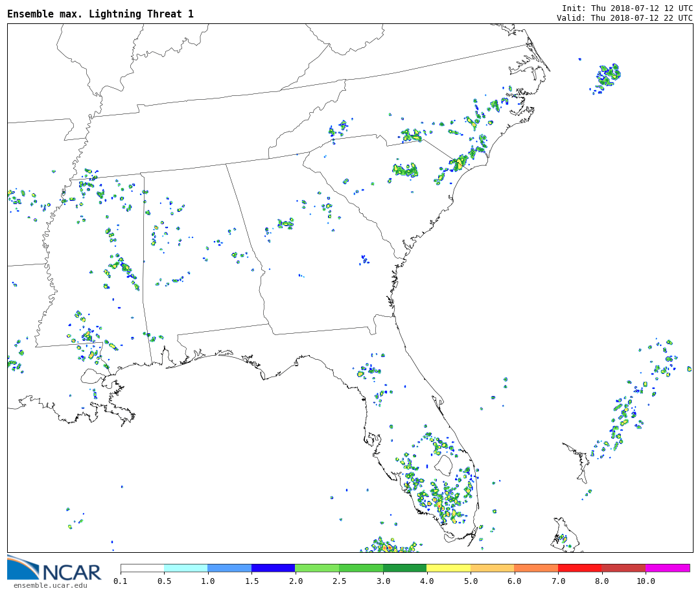Click Lake Okeechobee on the Florida map
The image size is (700, 593).
click(x=443, y=465)
